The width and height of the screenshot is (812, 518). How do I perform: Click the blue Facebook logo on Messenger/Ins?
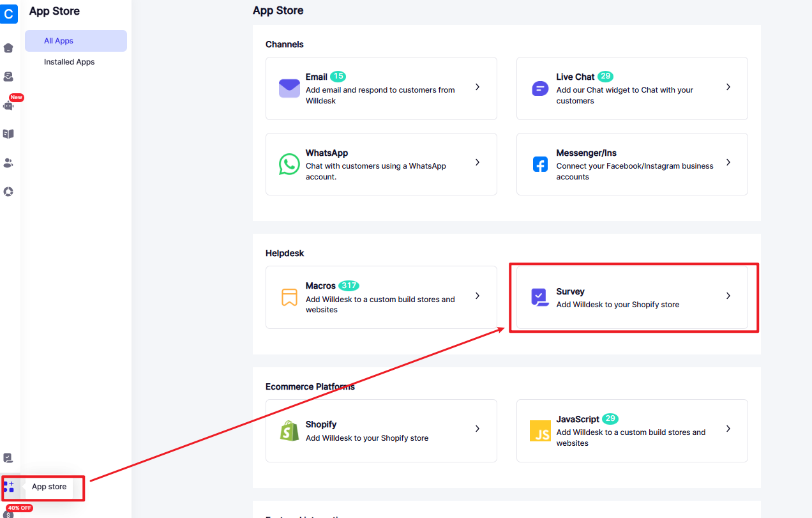540,164
